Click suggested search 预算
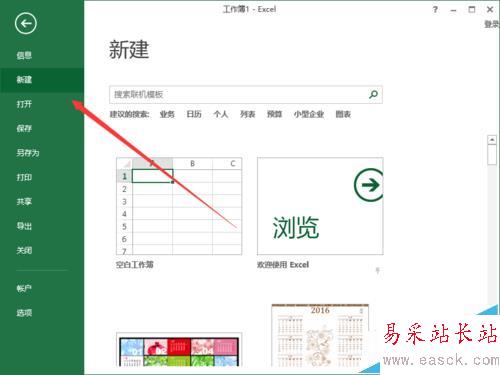Screen dimensions: 500x375 274,114
